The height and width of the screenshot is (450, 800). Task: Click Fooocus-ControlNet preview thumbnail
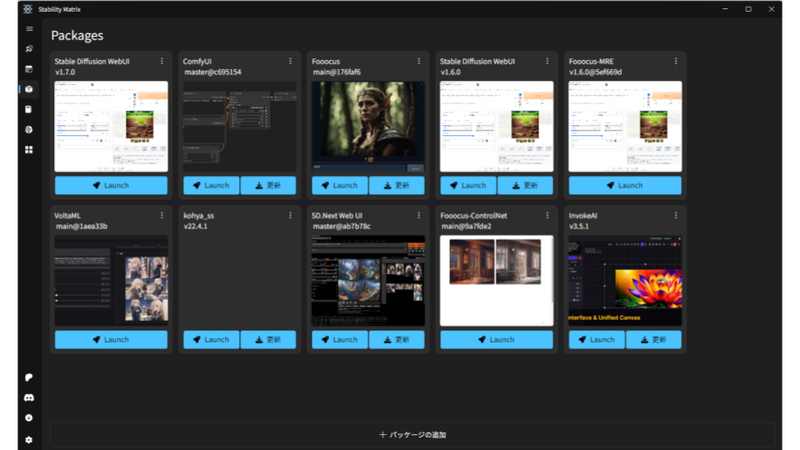497,281
